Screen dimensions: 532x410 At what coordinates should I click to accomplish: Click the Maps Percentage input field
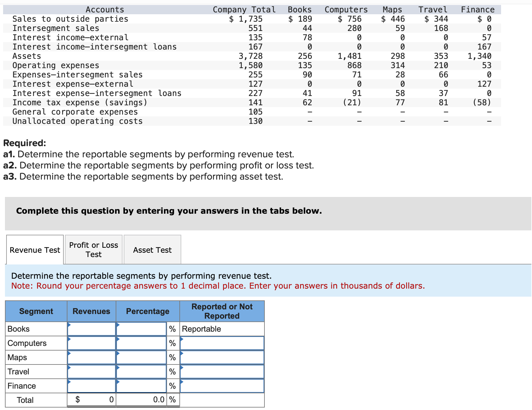click(141, 357)
